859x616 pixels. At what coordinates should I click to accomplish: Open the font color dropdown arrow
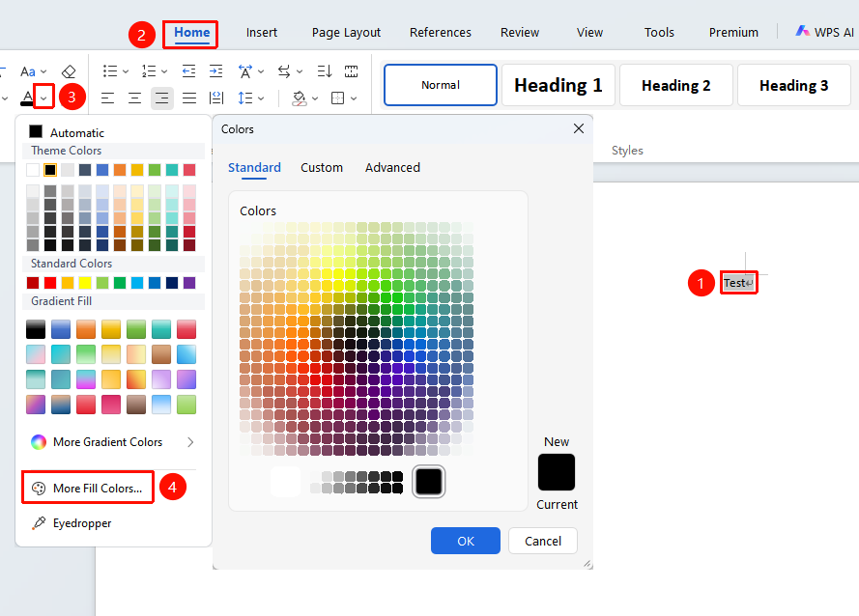tap(43, 98)
